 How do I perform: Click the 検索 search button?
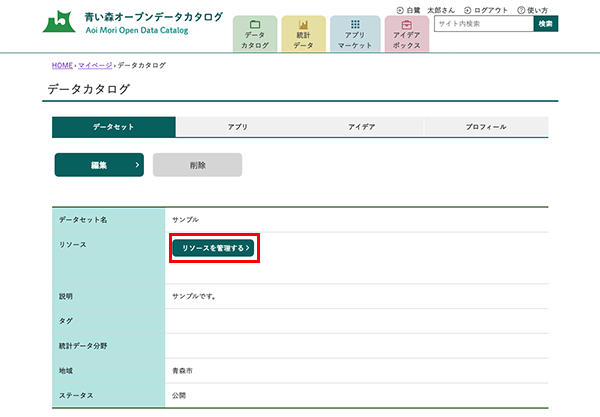(546, 24)
